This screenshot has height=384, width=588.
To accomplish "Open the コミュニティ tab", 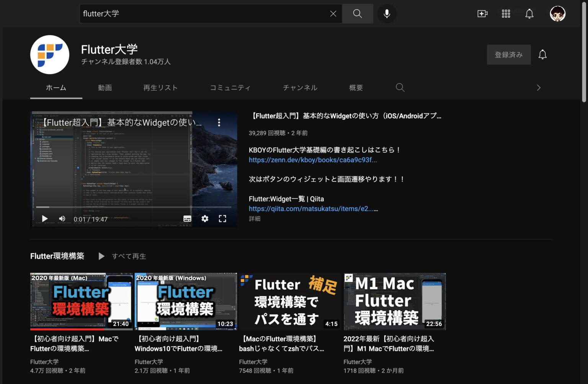I will pyautogui.click(x=230, y=87).
